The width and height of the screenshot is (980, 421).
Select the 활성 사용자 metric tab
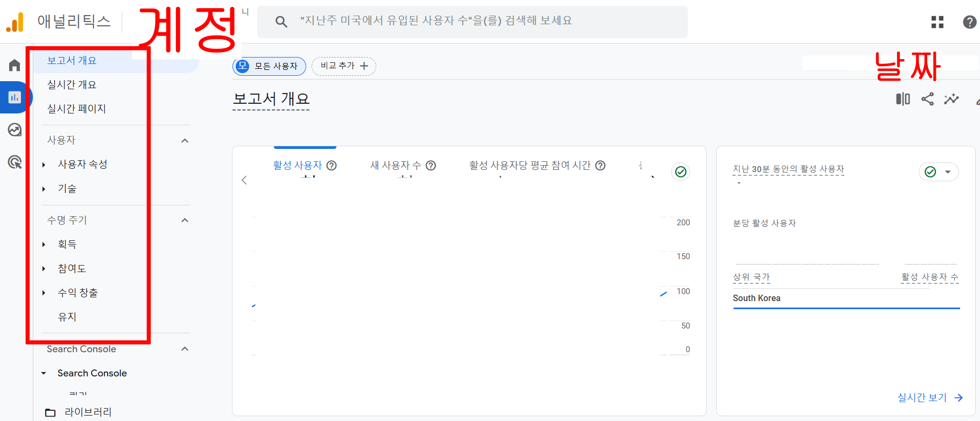(305, 166)
